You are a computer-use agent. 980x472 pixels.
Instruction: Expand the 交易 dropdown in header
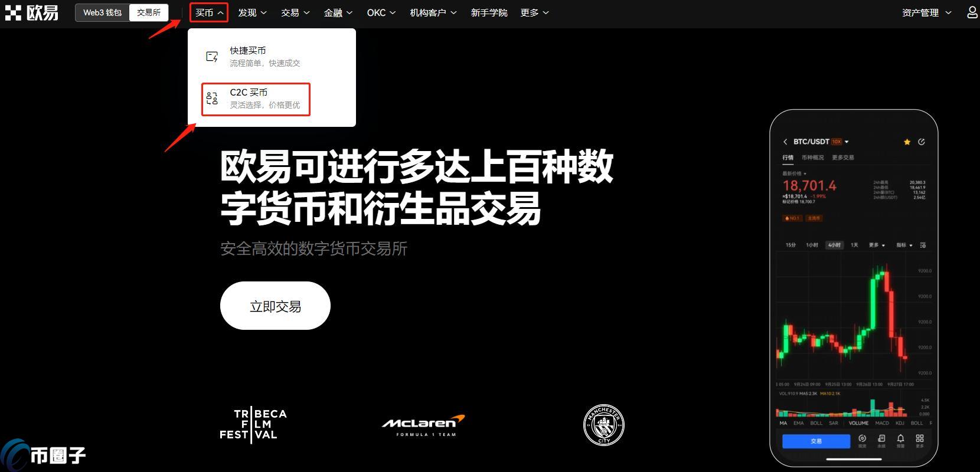coord(295,12)
